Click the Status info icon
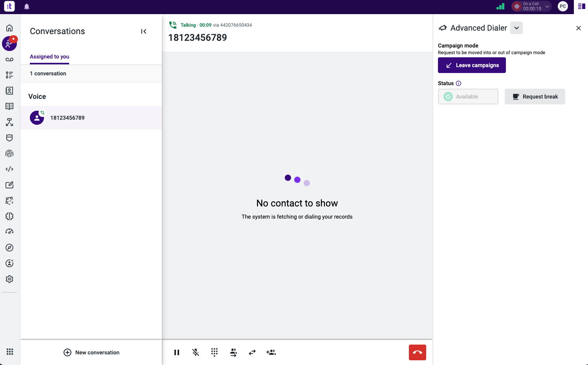This screenshot has width=588, height=365. pos(458,83)
